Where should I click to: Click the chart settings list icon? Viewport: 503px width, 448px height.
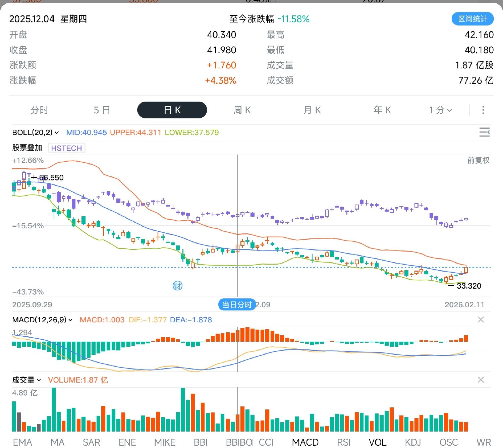484,132
